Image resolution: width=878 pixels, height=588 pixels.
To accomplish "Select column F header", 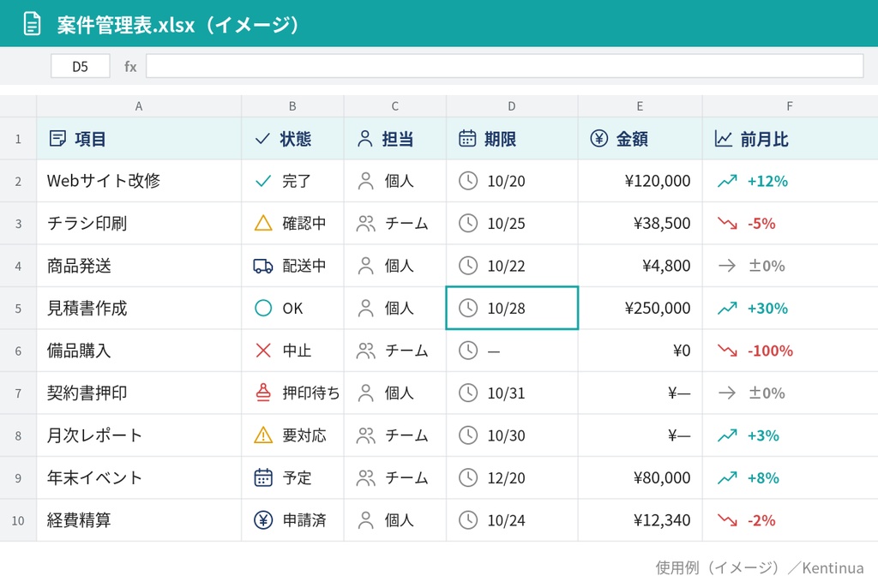I will coord(790,106).
